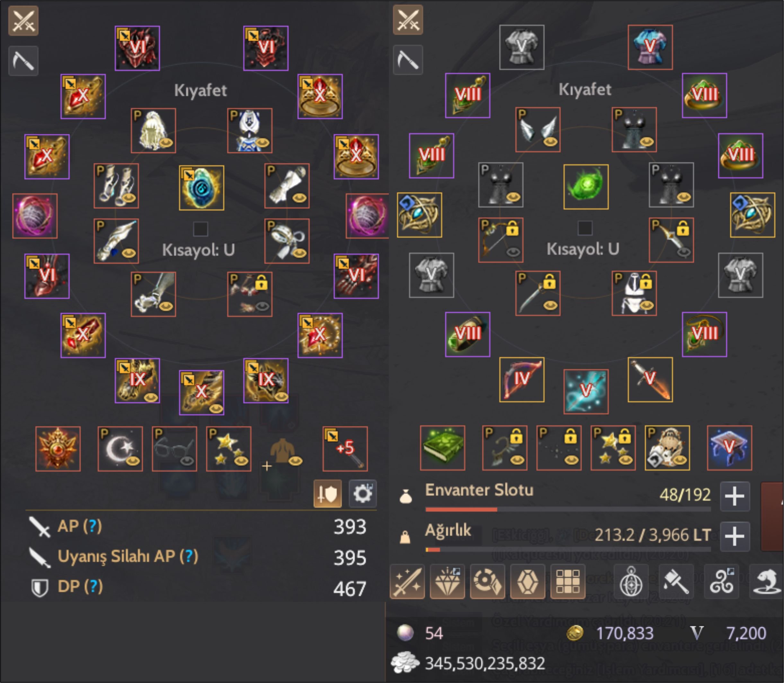Image resolution: width=784 pixels, height=683 pixels.
Task: Select the green glowing alchemy stone slot
Action: (x=586, y=187)
